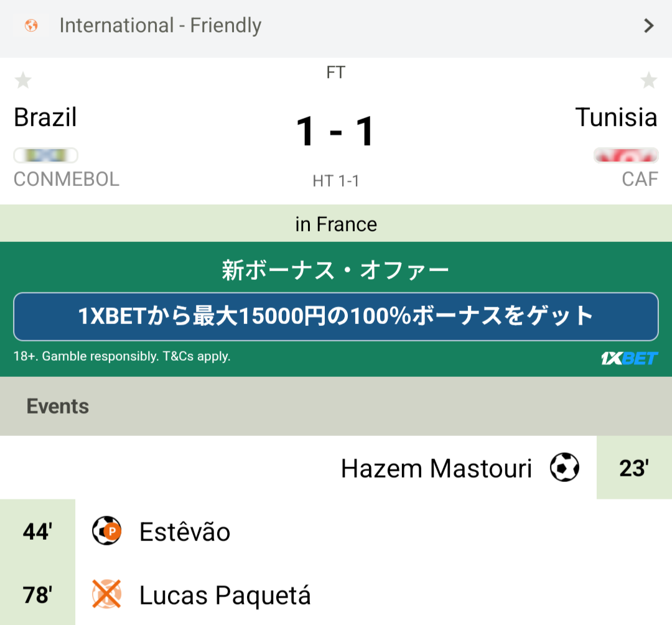Open Lucas Paquetá's player page
Image resolution: width=672 pixels, height=625 pixels.
point(225,596)
